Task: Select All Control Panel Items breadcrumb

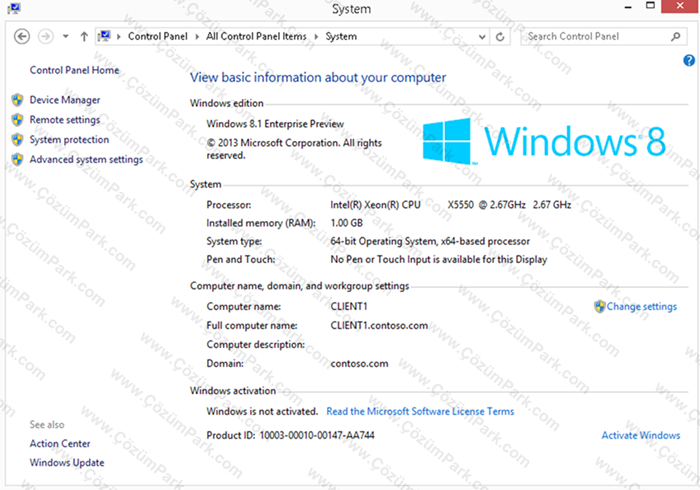Action: (x=256, y=36)
